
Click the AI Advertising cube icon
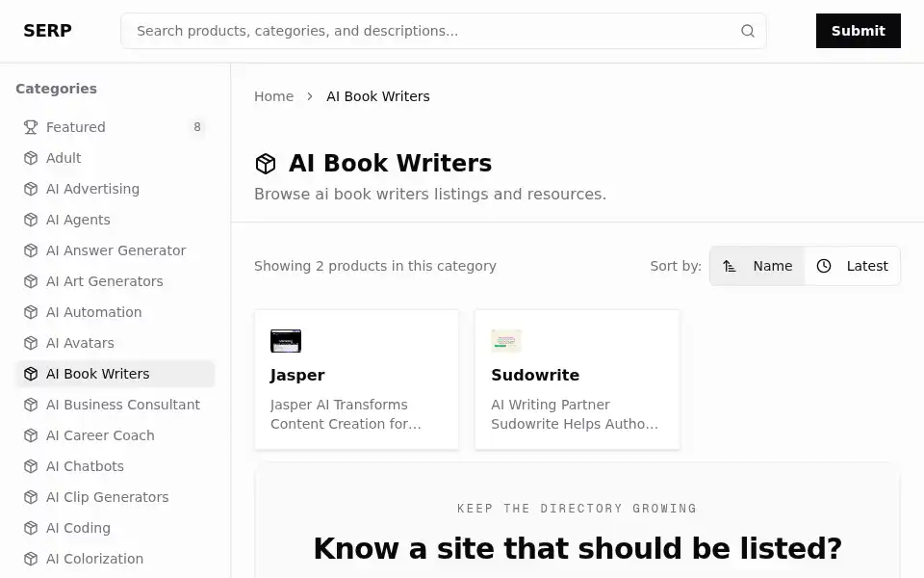click(31, 189)
